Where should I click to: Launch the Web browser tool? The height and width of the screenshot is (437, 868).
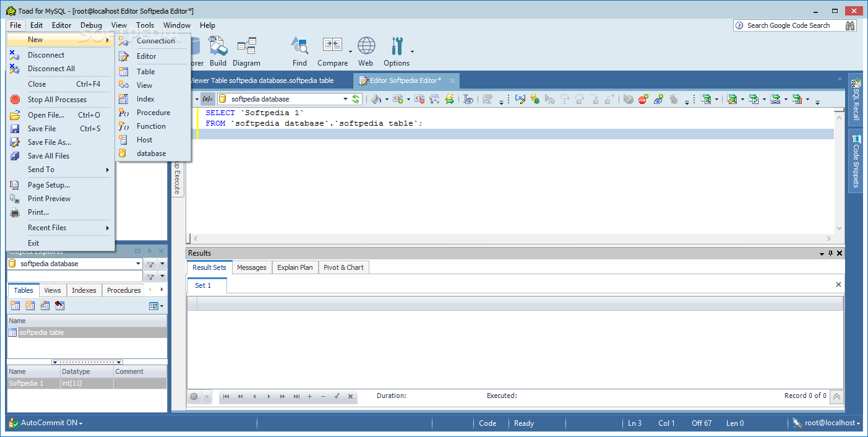coord(366,51)
